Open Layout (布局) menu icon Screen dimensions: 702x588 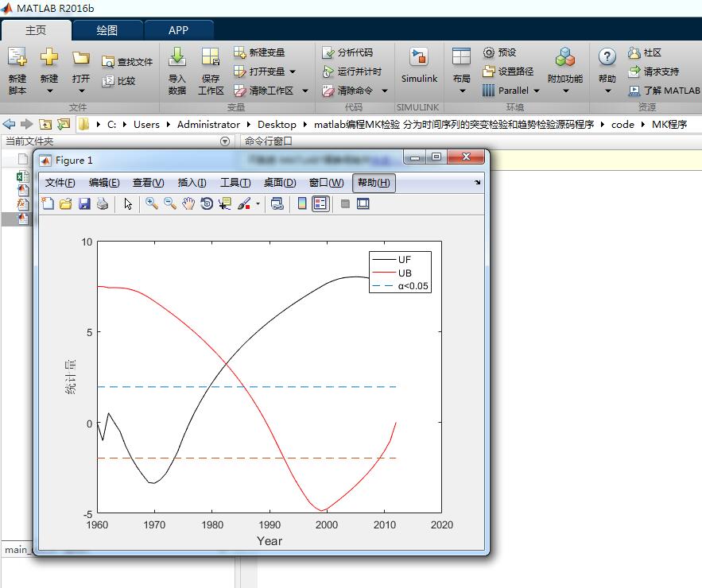point(462,57)
